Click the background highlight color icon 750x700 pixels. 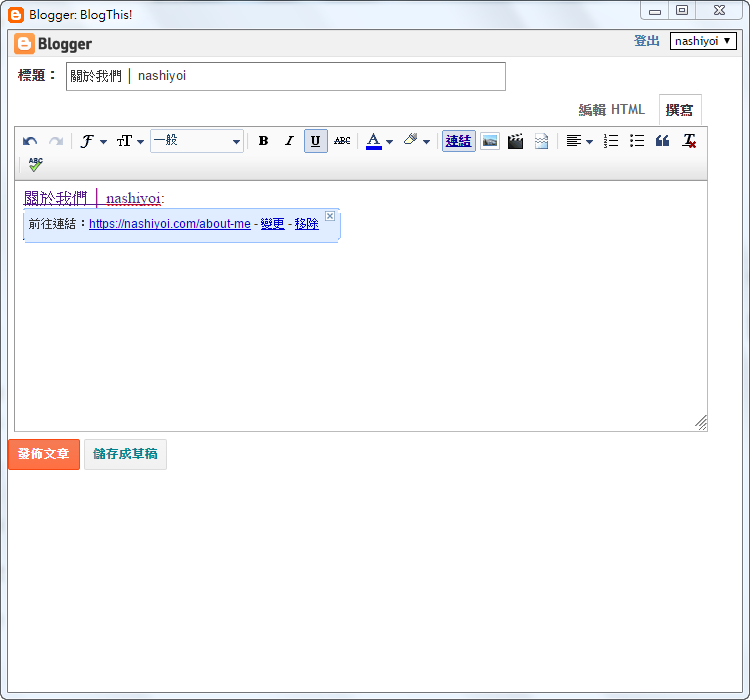click(x=410, y=140)
